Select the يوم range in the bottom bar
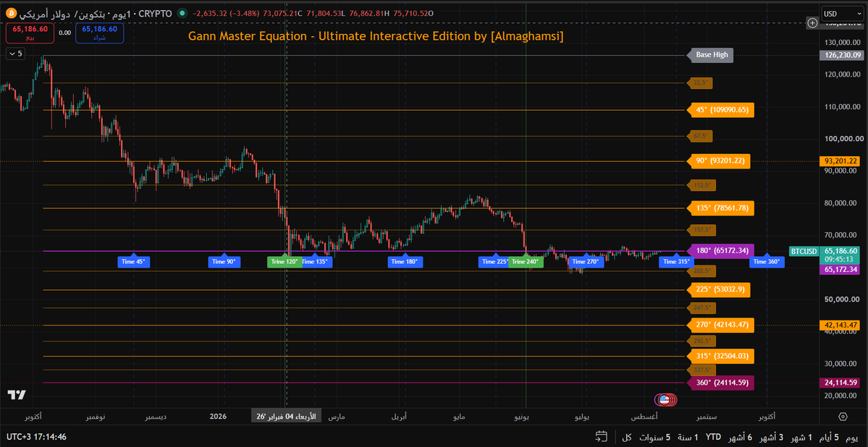Image resolution: width=868 pixels, height=447 pixels. pyautogui.click(x=851, y=437)
